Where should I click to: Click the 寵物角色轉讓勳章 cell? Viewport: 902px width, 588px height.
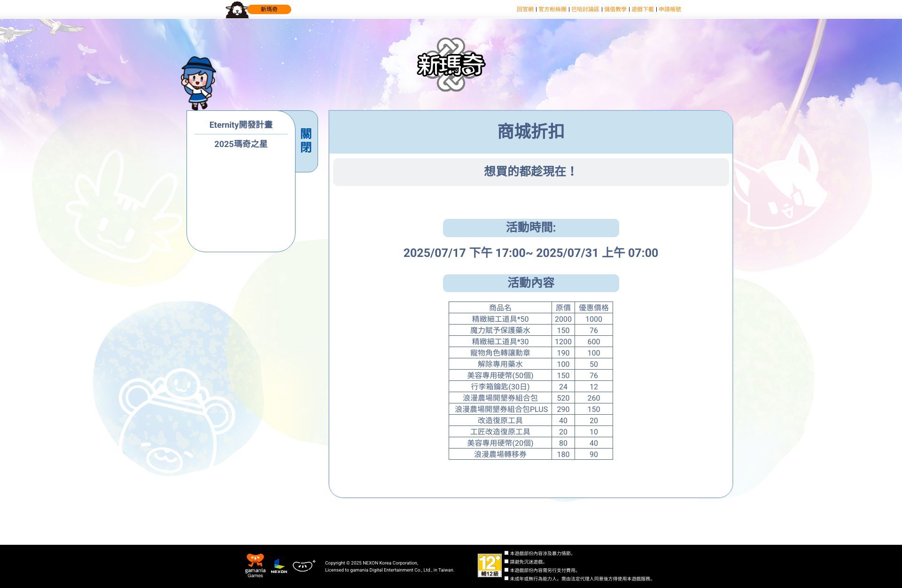[x=500, y=353]
